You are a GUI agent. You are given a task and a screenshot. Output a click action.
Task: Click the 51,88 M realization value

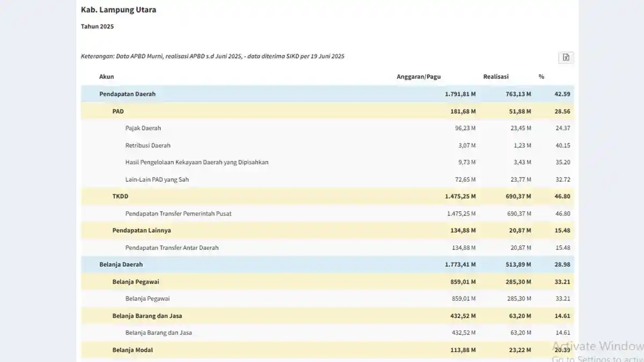(x=520, y=111)
